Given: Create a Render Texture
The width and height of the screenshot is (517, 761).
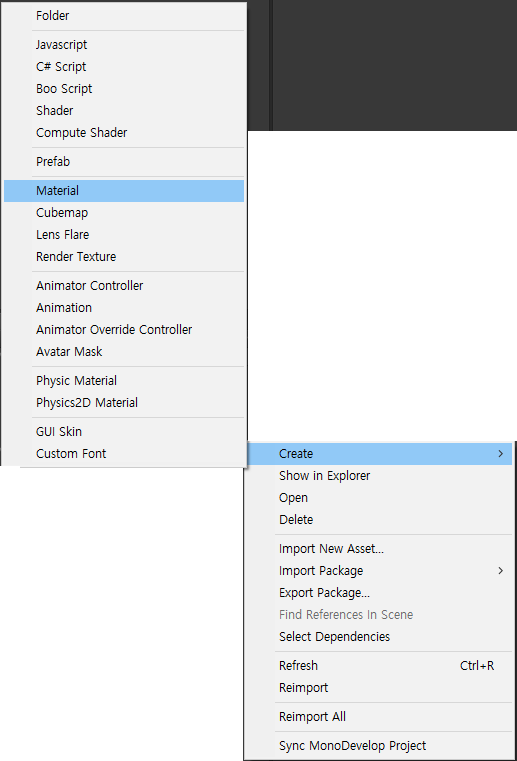Looking at the screenshot, I should tap(124, 256).
